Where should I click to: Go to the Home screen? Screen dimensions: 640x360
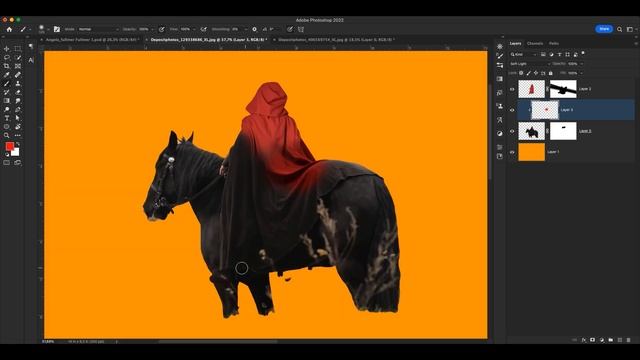(9, 29)
